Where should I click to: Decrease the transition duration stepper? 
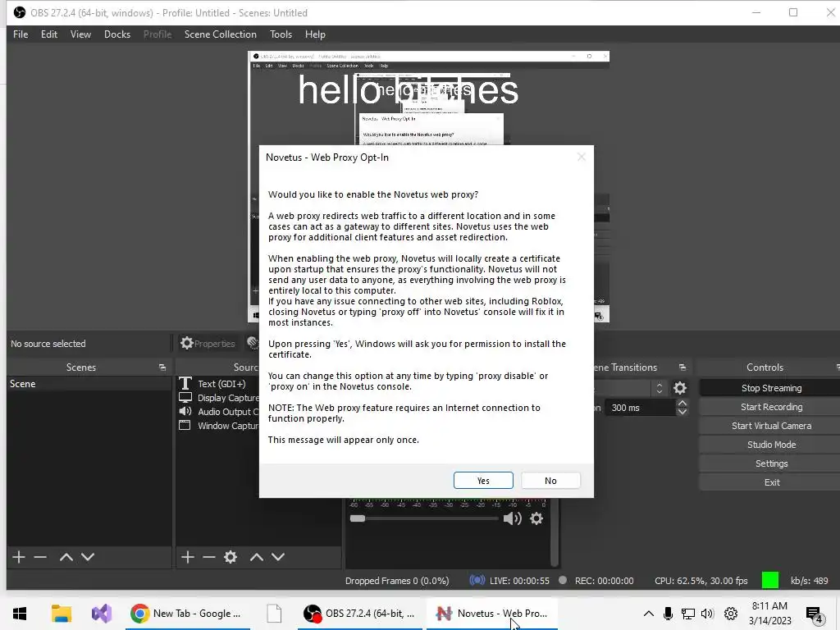click(682, 412)
